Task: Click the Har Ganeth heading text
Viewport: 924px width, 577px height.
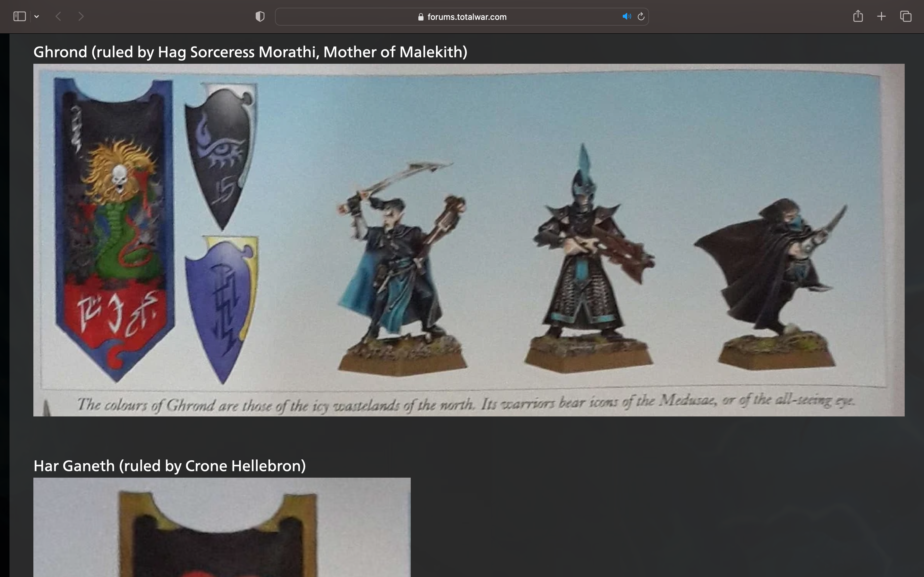Action: coord(169,466)
